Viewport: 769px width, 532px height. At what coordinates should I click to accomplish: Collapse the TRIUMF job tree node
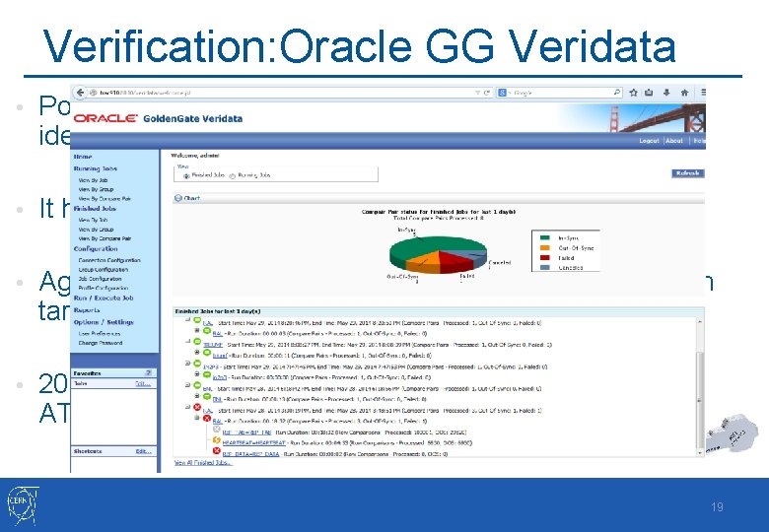pyautogui.click(x=188, y=342)
